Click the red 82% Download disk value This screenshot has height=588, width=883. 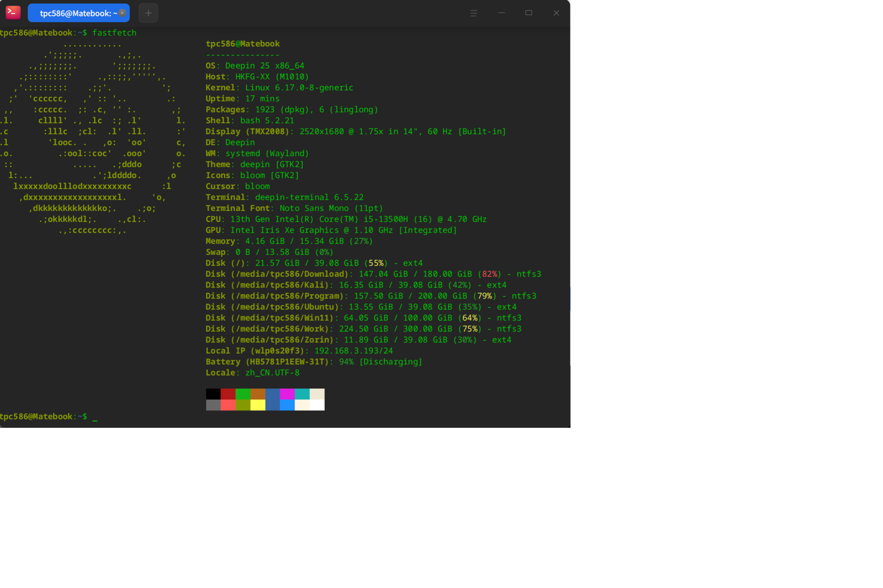click(x=489, y=274)
